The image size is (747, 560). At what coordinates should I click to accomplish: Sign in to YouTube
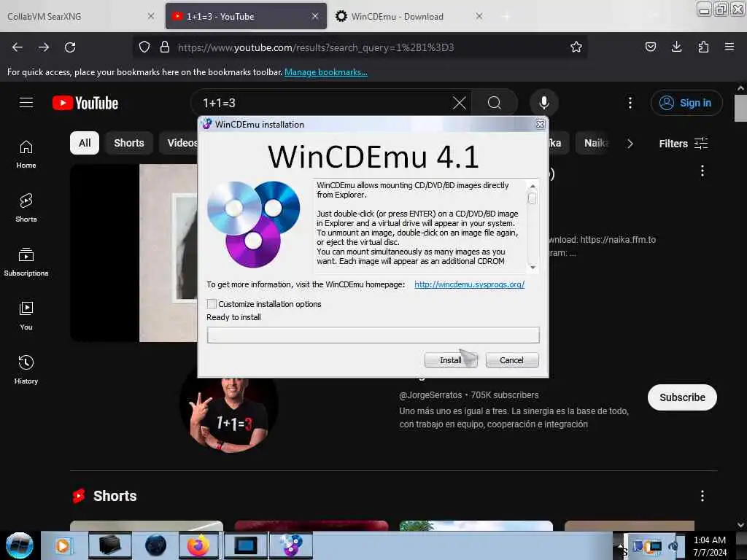point(686,103)
